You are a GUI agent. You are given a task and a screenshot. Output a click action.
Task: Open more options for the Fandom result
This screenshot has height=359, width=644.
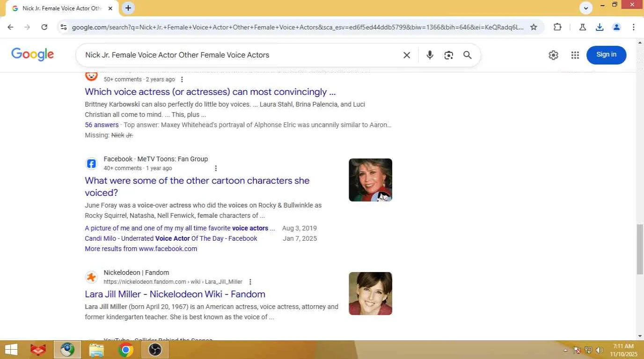pyautogui.click(x=250, y=282)
